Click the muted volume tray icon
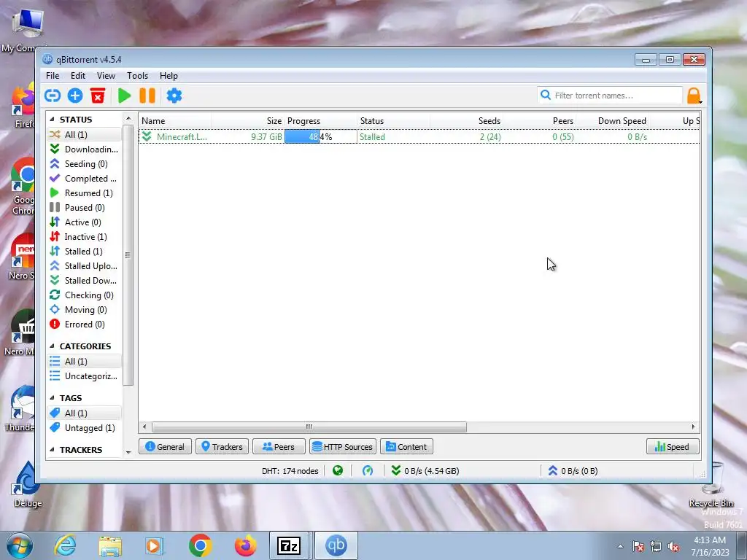 [673, 547]
